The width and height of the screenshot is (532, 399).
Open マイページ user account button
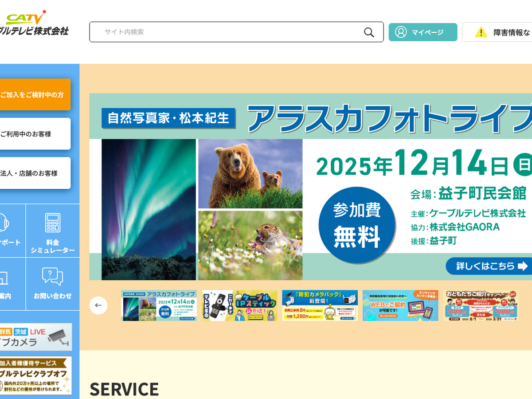tap(423, 32)
